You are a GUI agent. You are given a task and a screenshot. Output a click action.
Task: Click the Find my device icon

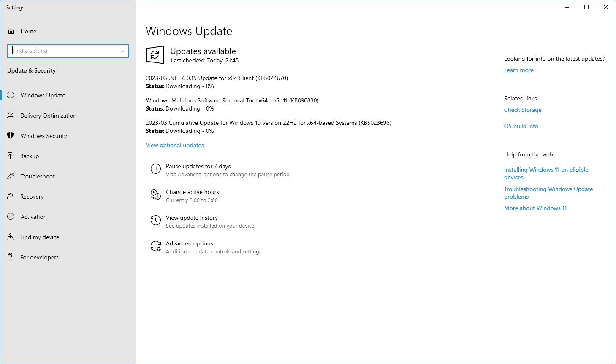tap(11, 237)
